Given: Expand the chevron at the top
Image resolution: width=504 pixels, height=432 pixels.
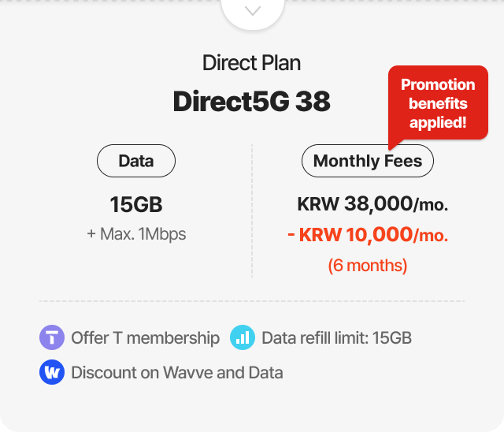Looking at the screenshot, I should click(252, 11).
